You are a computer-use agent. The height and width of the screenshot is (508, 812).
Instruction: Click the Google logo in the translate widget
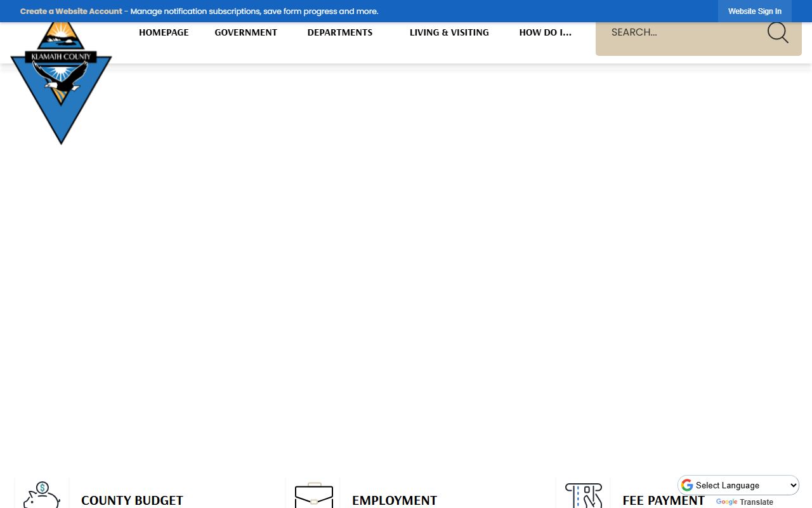pos(687,485)
